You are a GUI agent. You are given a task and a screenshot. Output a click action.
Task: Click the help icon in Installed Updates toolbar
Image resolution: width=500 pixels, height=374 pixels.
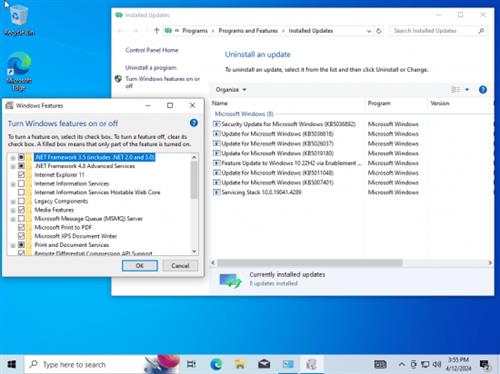coord(483,89)
